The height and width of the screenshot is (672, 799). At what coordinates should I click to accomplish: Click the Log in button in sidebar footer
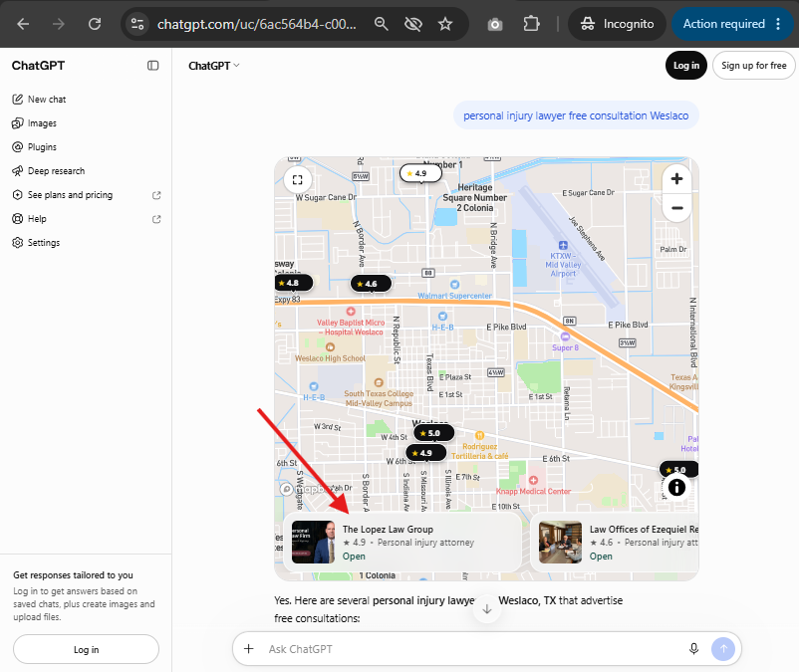coord(86,649)
